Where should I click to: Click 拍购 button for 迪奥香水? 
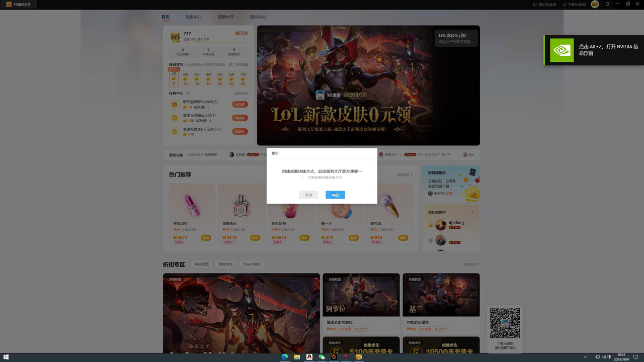pos(255,238)
